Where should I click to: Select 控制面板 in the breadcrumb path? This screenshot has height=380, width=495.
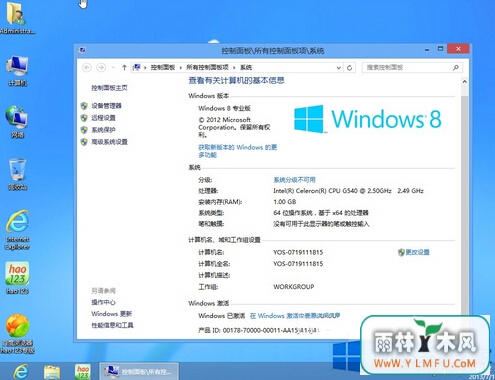163,68
